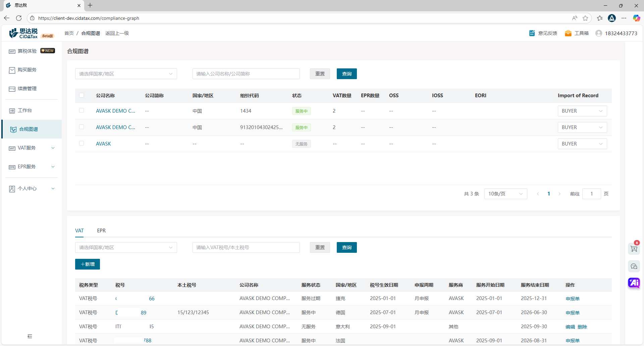Open the customer service chat icon
This screenshot has width=644, height=346.
[634, 266]
